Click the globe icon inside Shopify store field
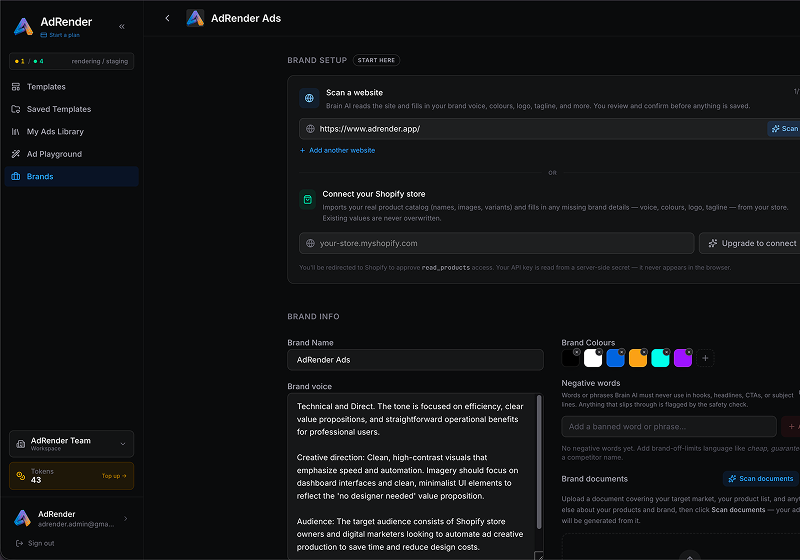 coord(310,243)
